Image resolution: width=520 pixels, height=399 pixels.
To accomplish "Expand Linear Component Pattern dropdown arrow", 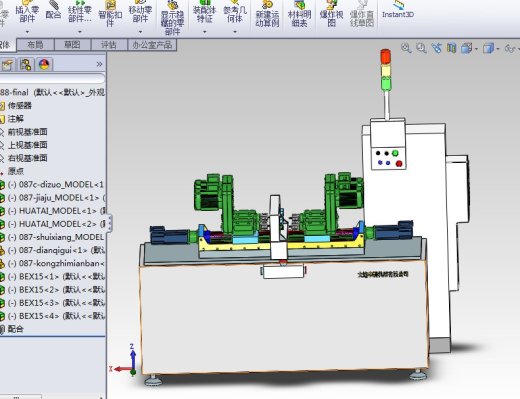I will (x=80, y=32).
